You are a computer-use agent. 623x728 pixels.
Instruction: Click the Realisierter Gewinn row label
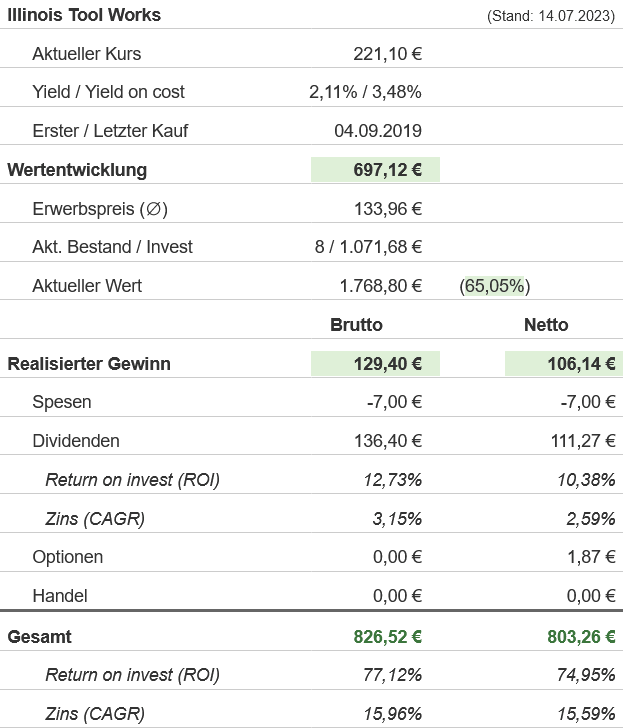click(89, 364)
